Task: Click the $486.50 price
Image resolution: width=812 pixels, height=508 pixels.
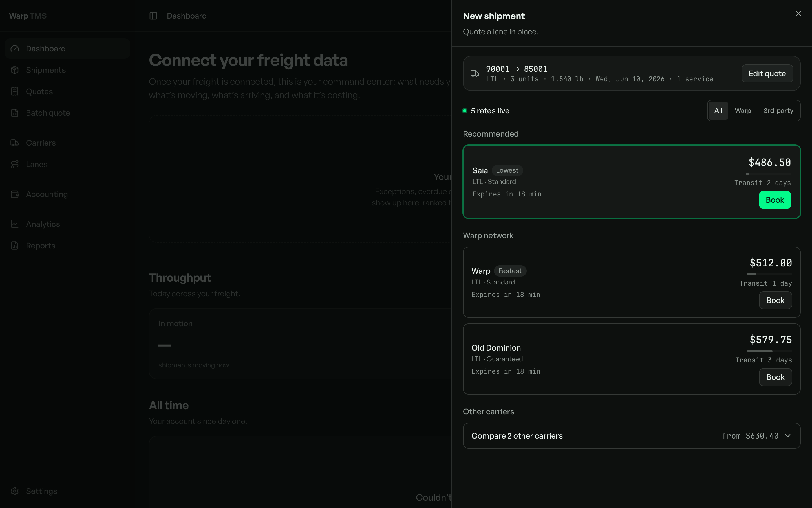Action: [x=770, y=163]
